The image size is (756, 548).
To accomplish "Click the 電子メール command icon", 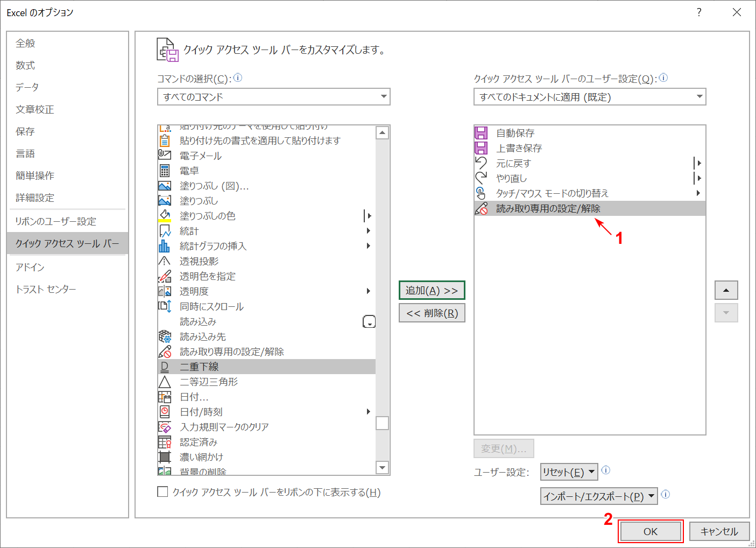I will pos(165,155).
